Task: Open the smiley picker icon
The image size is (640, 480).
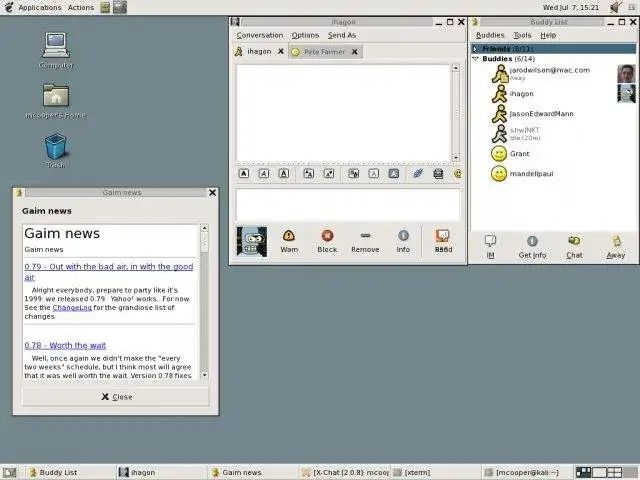Action: (x=458, y=174)
